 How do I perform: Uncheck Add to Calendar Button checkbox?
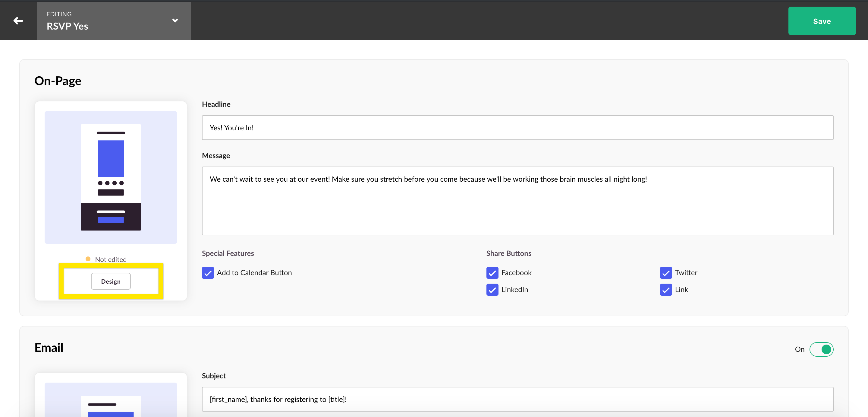[208, 272]
